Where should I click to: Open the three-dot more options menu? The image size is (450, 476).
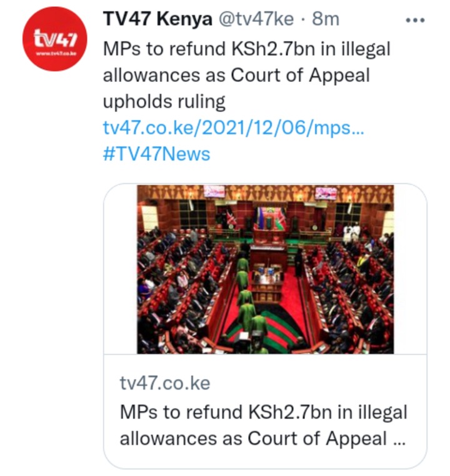click(x=415, y=21)
